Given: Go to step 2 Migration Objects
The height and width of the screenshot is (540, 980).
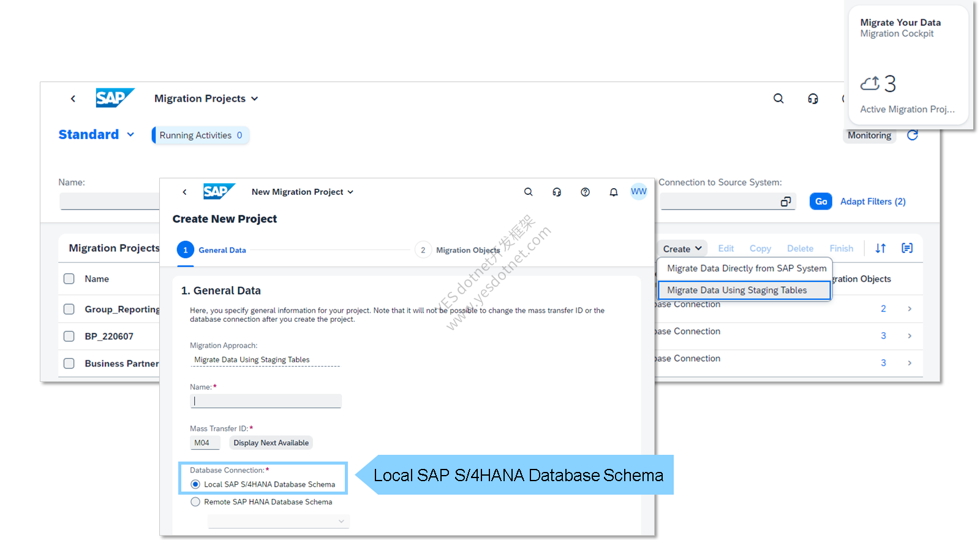Looking at the screenshot, I should click(458, 250).
